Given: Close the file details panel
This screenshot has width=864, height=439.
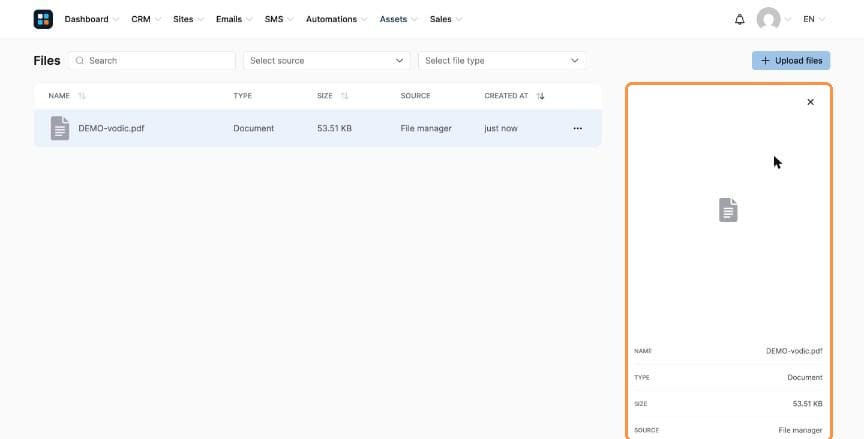Looking at the screenshot, I should click(x=810, y=102).
